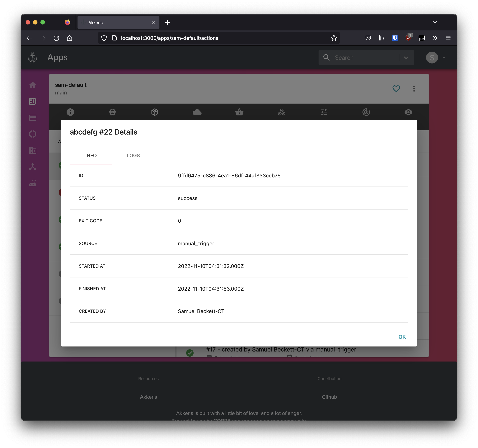Reload the page in Firefox
The width and height of the screenshot is (478, 448).
56,38
